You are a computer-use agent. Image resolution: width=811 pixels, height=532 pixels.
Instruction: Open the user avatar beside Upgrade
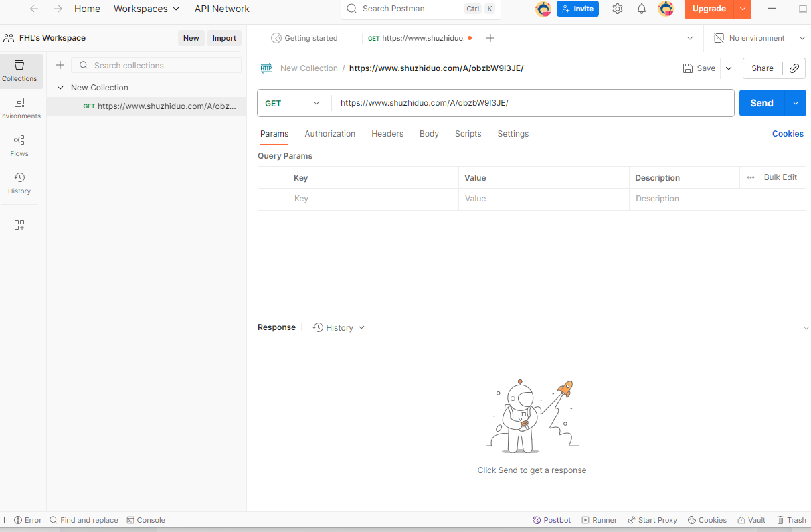[666, 9]
